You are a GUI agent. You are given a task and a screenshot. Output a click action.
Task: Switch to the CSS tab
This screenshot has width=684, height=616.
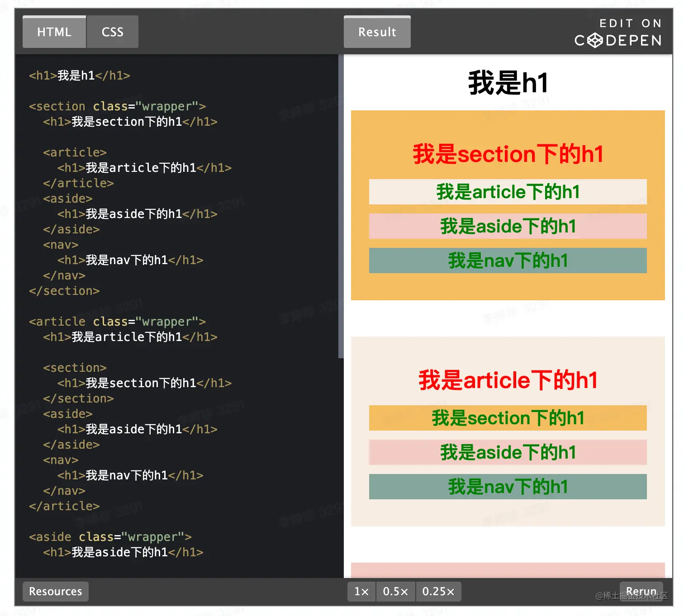point(113,32)
